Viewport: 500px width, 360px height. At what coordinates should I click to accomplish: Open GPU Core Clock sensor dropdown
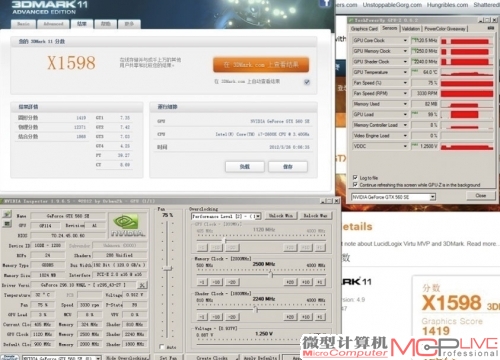point(405,40)
